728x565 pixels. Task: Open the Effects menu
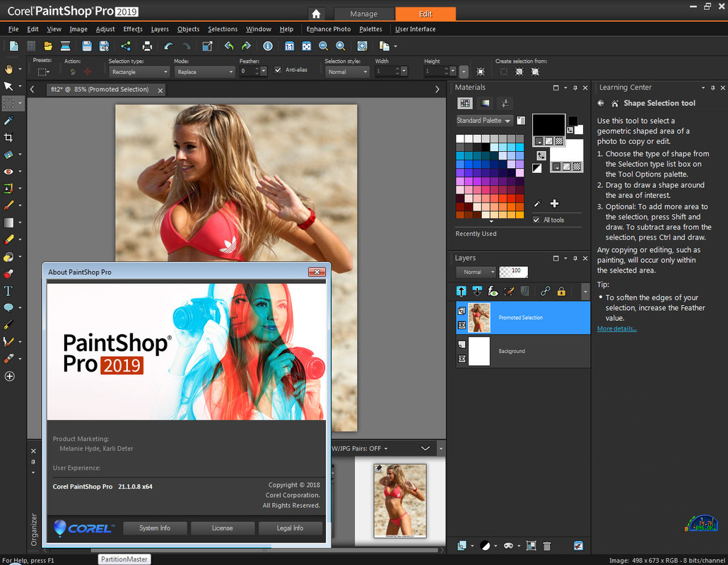pos(133,29)
